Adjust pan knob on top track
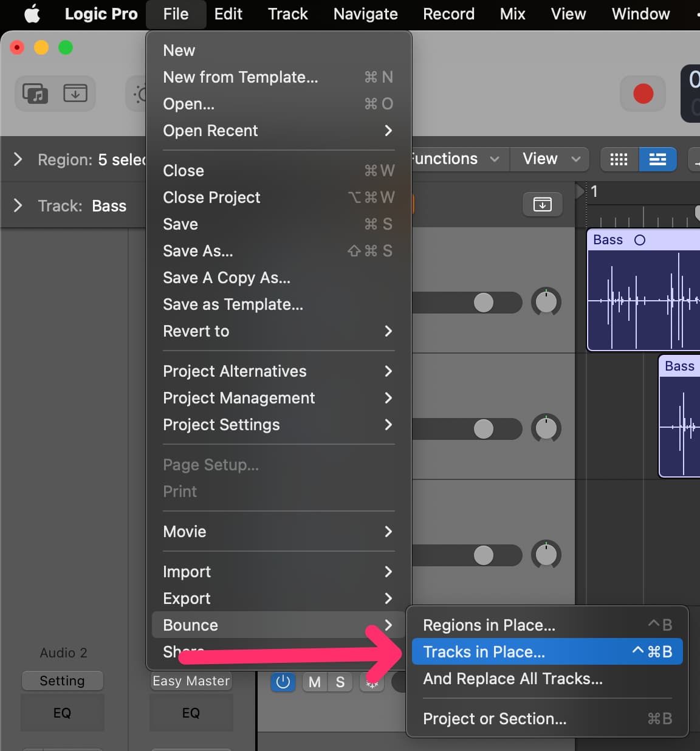The image size is (700, 751). (546, 302)
